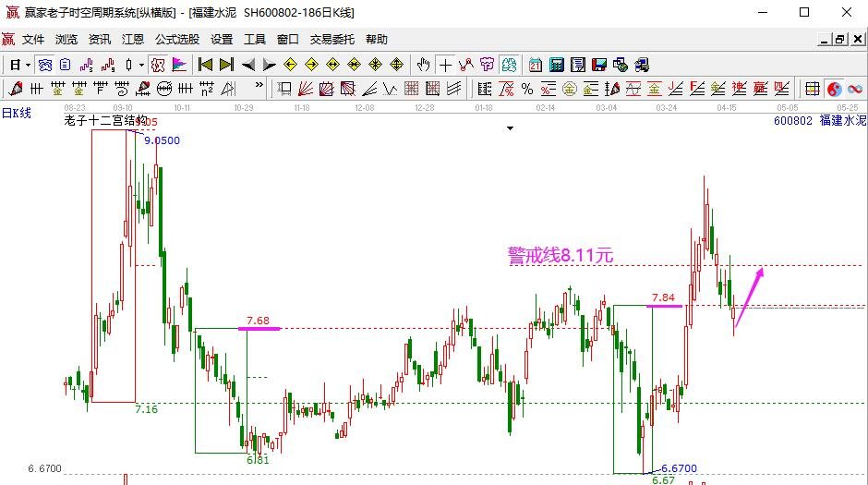The width and height of the screenshot is (868, 485).
Task: Jump to first bar with skip-back icon
Action: pyautogui.click(x=205, y=65)
